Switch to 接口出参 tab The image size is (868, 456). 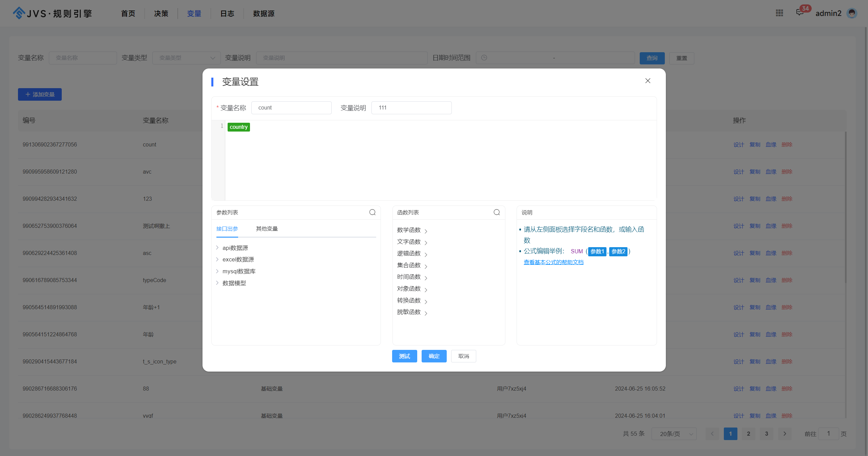click(x=227, y=229)
